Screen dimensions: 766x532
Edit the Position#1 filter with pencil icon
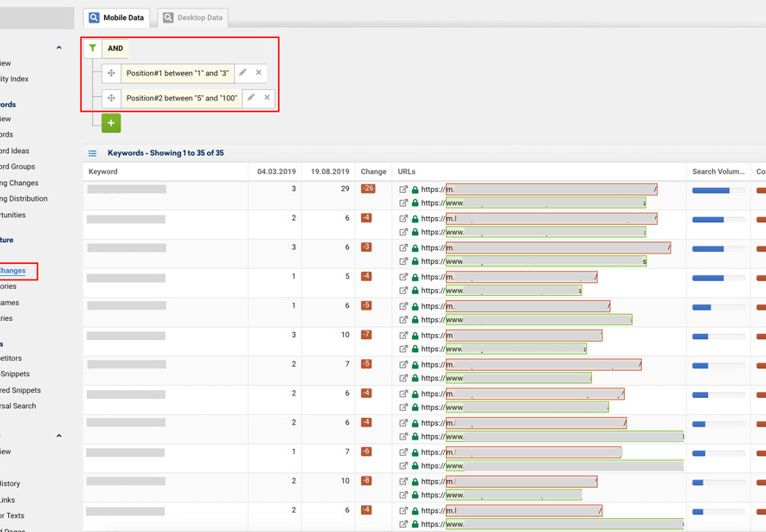[x=243, y=73]
